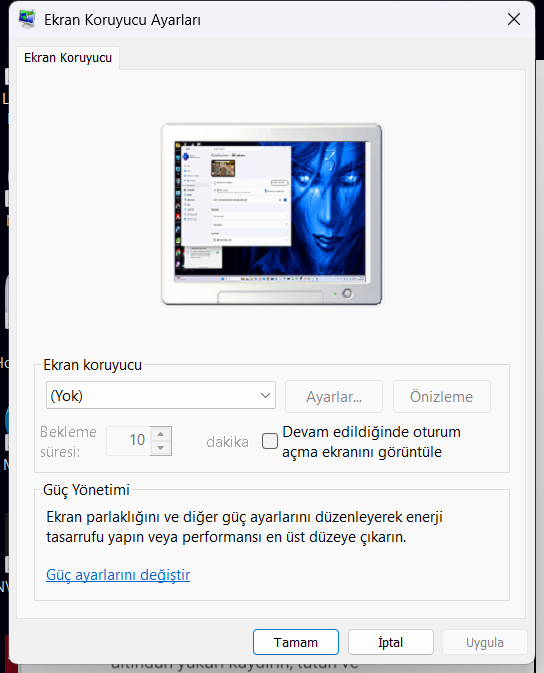Click the Ayarlar... button

point(334,397)
